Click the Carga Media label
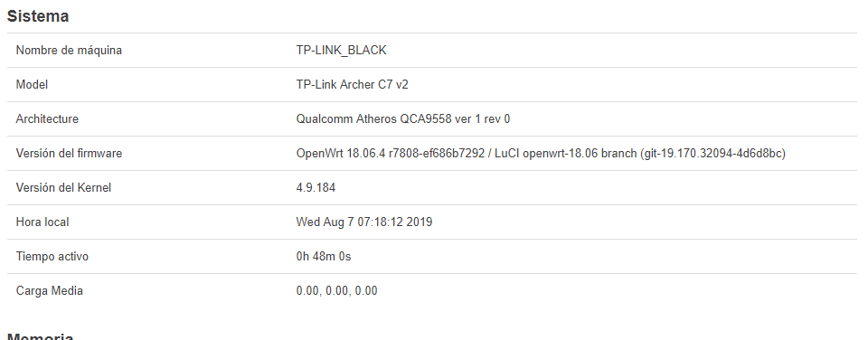Image resolution: width=868 pixels, height=340 pixels. pyautogui.click(x=49, y=290)
